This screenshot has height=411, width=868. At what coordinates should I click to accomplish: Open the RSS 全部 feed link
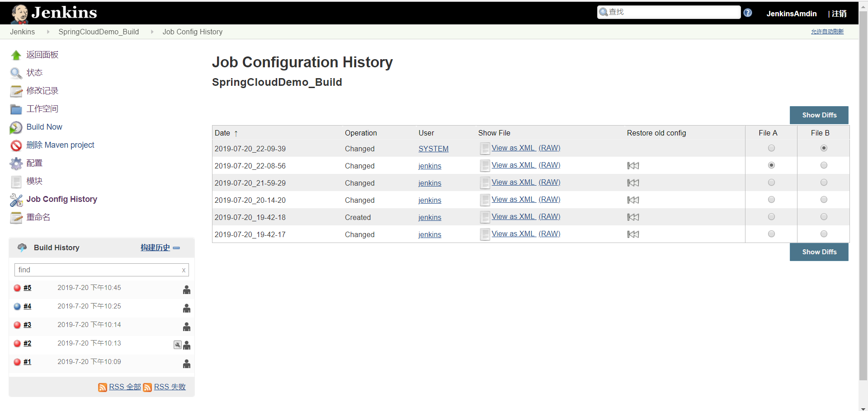point(125,387)
